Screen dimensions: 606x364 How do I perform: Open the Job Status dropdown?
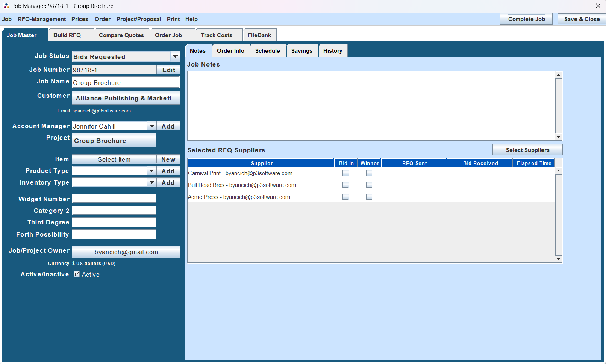coord(175,56)
